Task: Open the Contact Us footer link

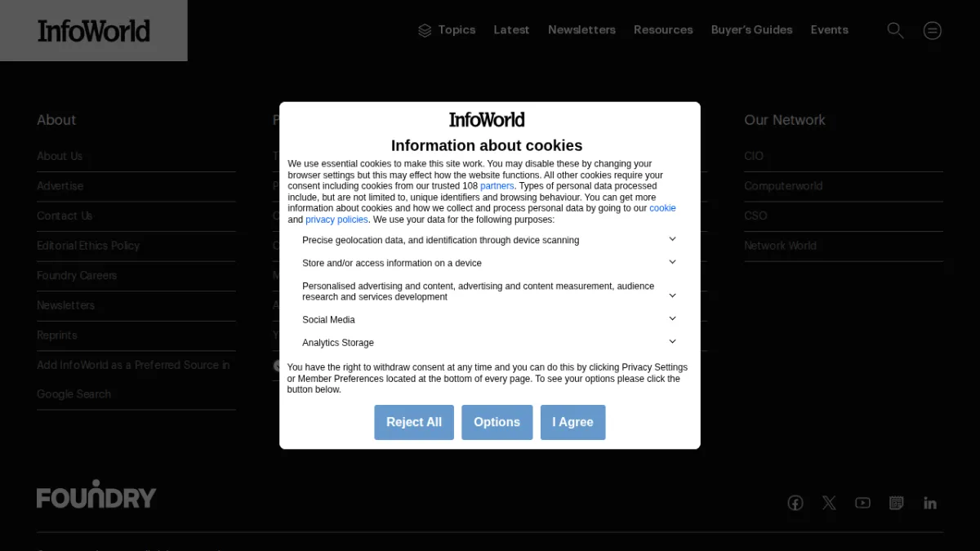Action: [65, 216]
